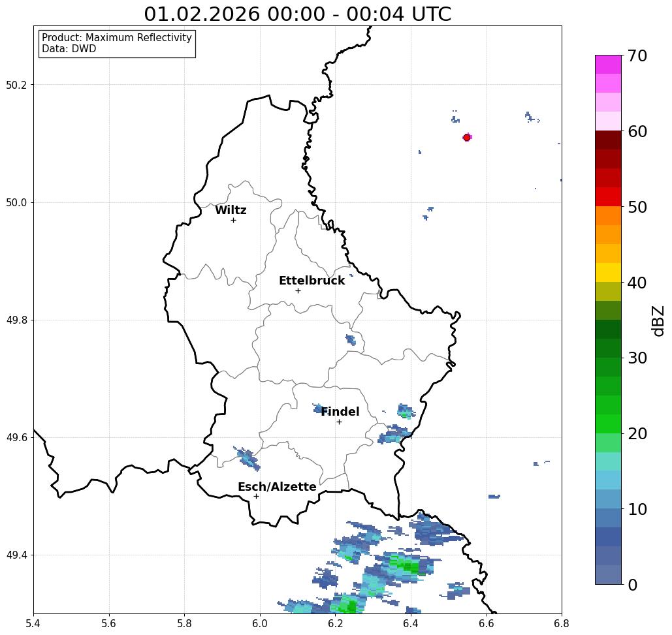Click longitude tick label 5.4
This screenshot has width=672, height=635.
tap(33, 623)
